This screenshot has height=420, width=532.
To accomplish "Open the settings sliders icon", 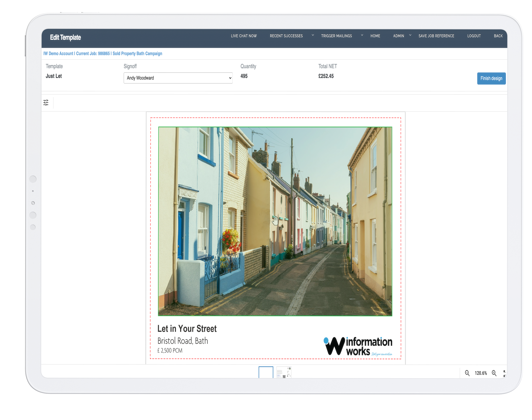I will (46, 102).
